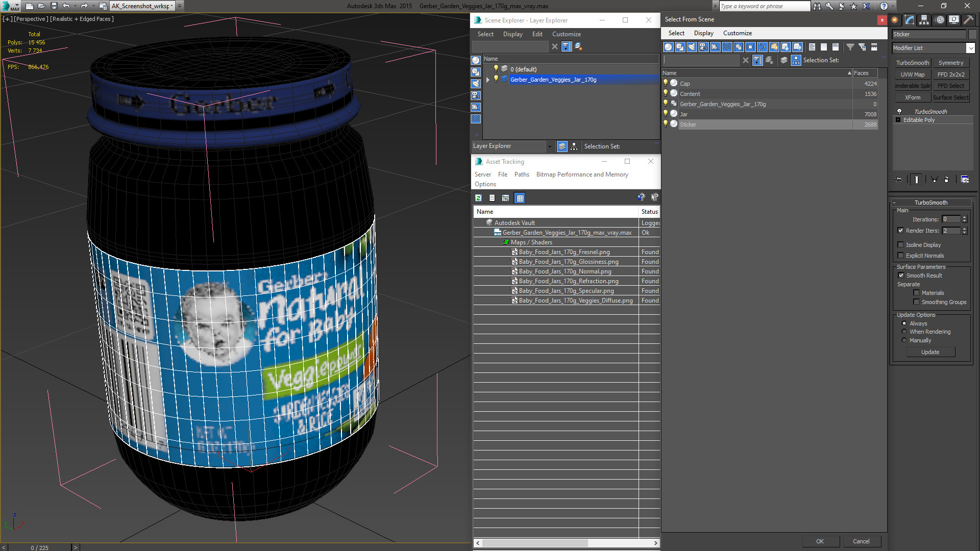Open the Layer Explorer dropdown at the panel bottom
Viewport: 980px width, 551px height.
(550, 146)
